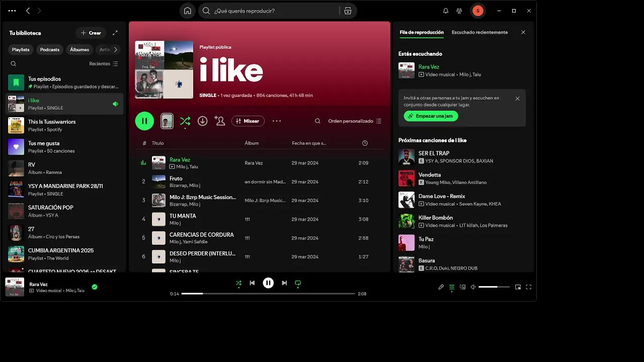Image resolution: width=644 pixels, height=362 pixels.
Task: Click the Browse icon in search bar
Action: point(348,11)
